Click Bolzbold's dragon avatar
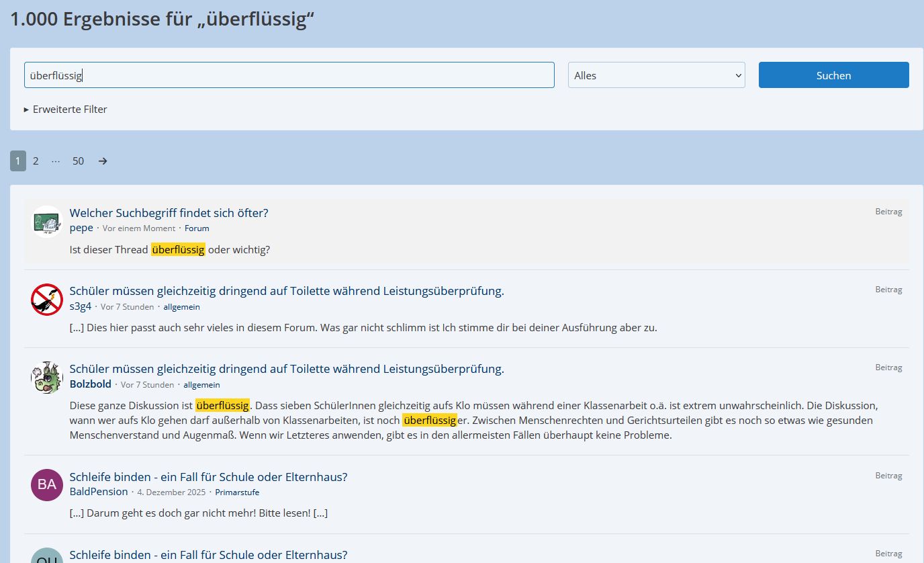924x563 pixels. pyautogui.click(x=47, y=378)
